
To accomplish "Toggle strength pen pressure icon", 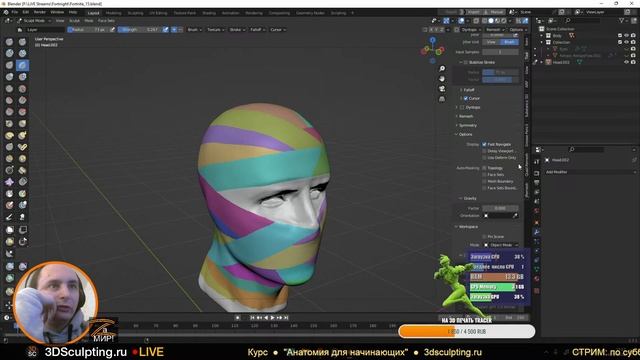I will coord(165,29).
